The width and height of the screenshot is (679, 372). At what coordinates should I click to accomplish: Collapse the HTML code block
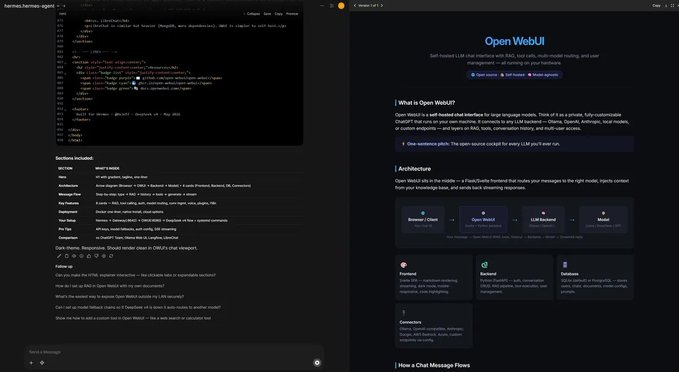point(253,14)
